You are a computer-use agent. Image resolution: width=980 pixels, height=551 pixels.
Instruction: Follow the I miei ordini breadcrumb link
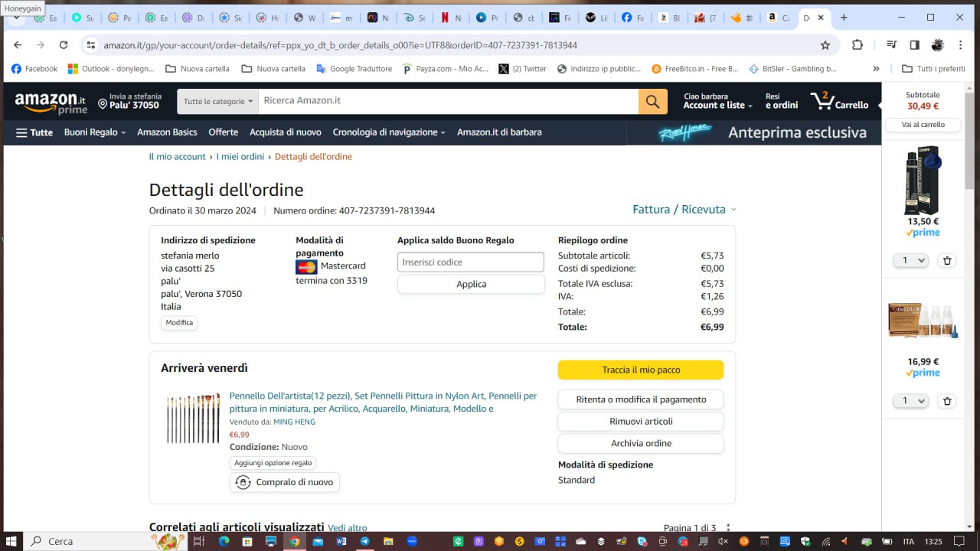click(240, 157)
